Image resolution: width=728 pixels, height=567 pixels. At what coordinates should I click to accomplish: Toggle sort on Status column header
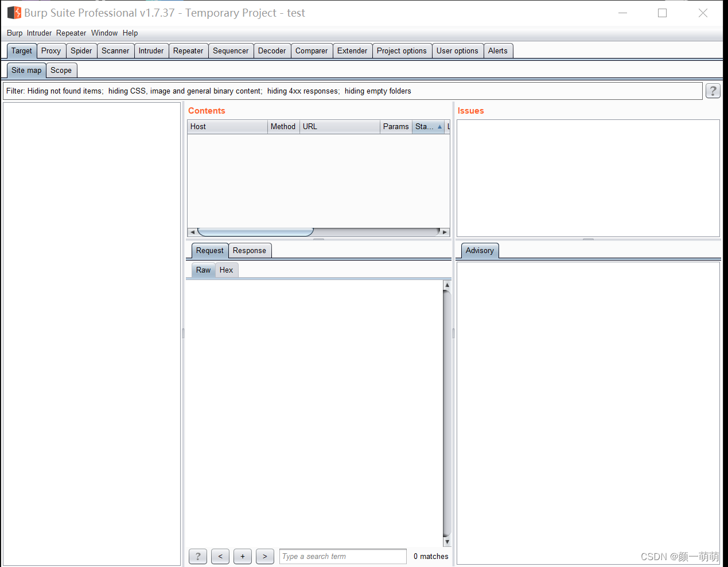pyautogui.click(x=429, y=126)
